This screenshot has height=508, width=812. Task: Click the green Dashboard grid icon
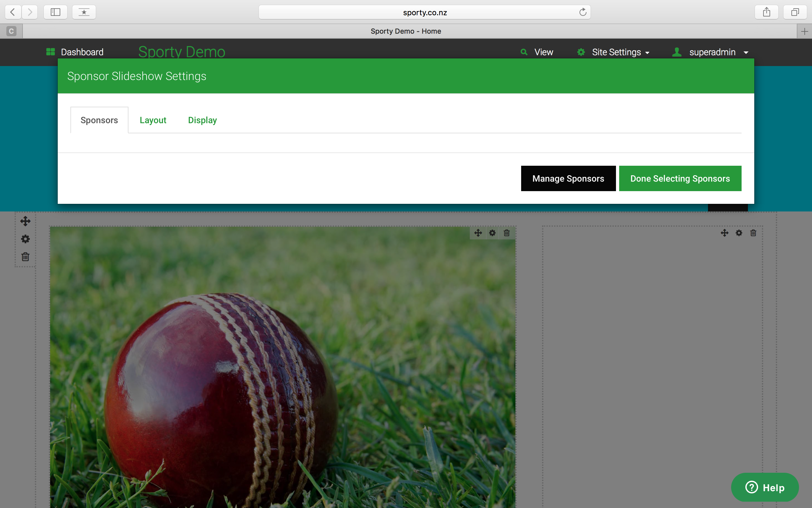point(50,52)
